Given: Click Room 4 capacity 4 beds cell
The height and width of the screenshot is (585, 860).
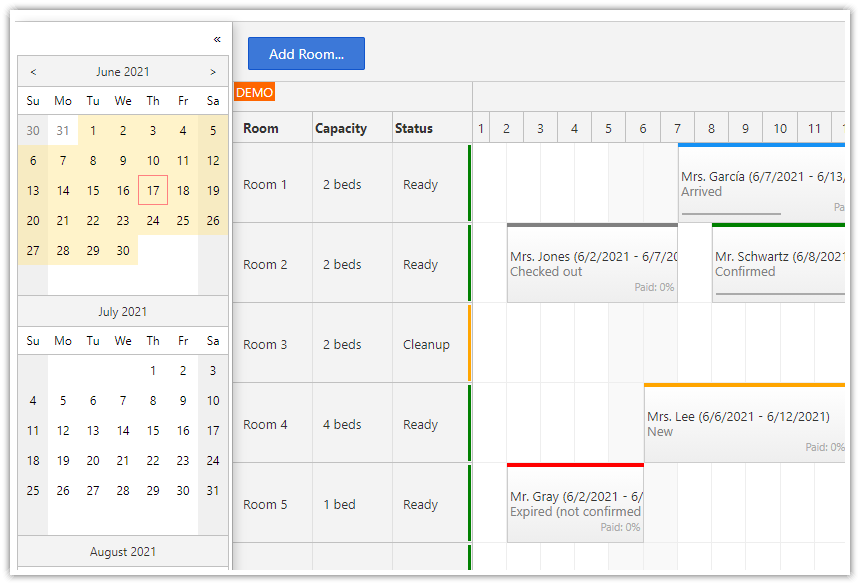Looking at the screenshot, I should (x=342, y=424).
